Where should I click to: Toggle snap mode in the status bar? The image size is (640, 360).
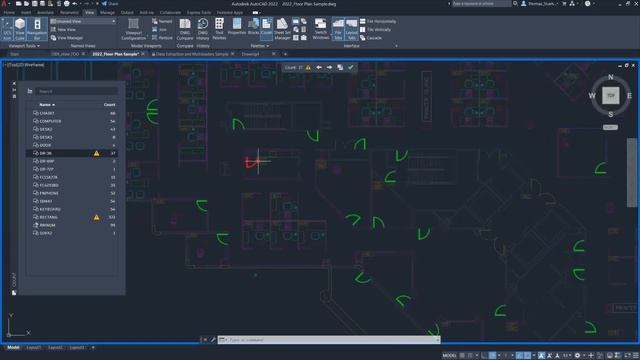[470, 356]
